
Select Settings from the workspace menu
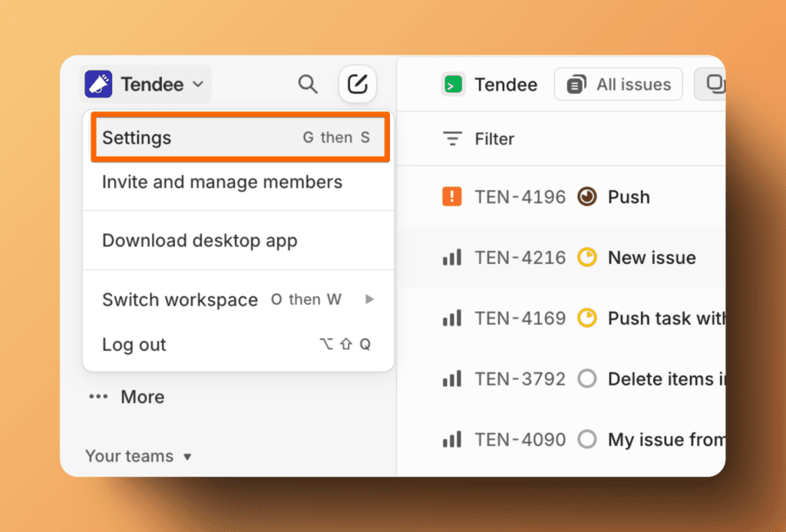click(239, 138)
